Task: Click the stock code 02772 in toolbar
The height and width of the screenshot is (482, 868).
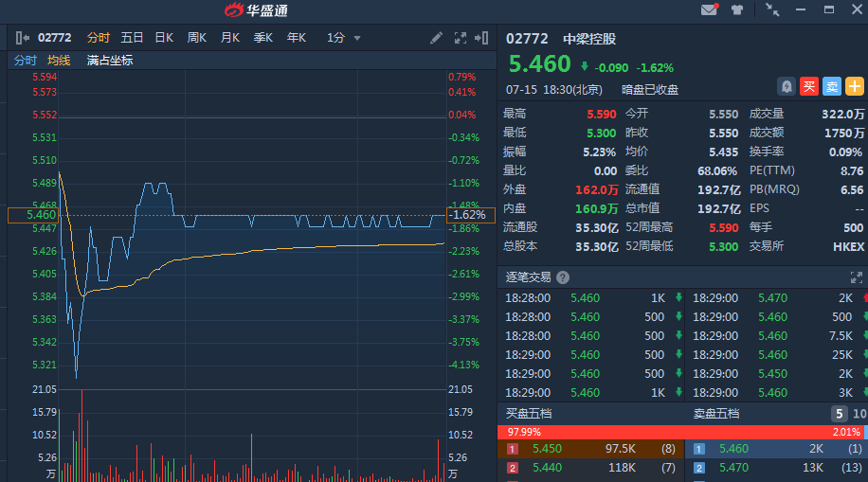Action: [54, 38]
